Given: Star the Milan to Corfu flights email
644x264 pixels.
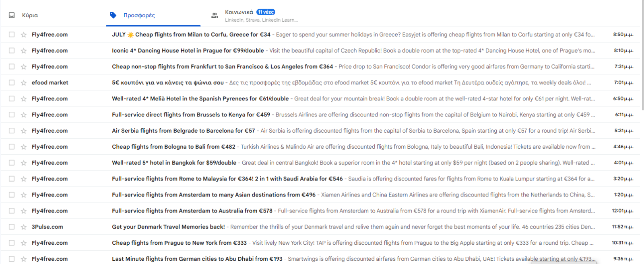Looking at the screenshot, I should [x=24, y=35].
